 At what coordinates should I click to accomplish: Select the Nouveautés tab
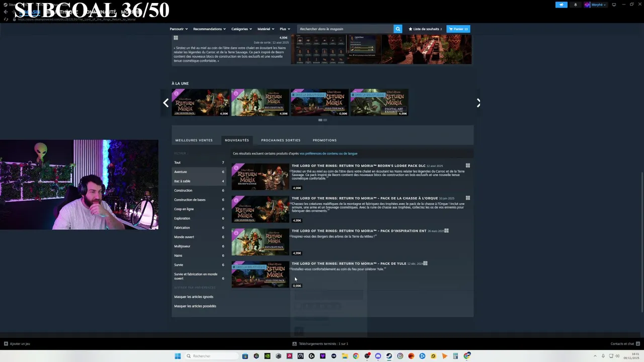click(237, 140)
